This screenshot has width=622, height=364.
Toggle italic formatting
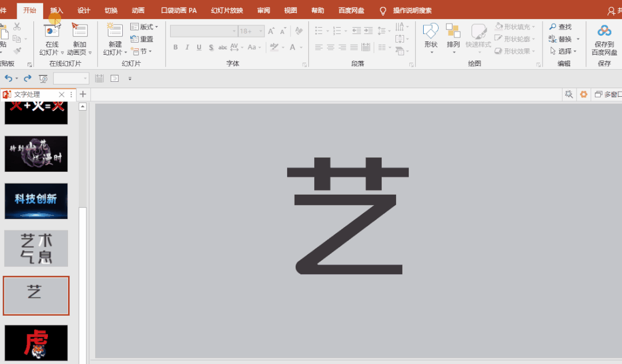pyautogui.click(x=187, y=47)
